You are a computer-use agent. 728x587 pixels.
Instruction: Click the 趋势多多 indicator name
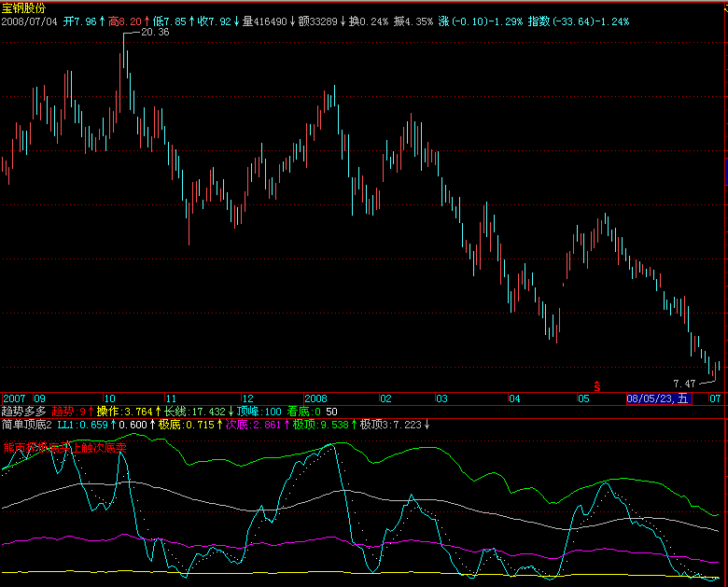click(24, 411)
